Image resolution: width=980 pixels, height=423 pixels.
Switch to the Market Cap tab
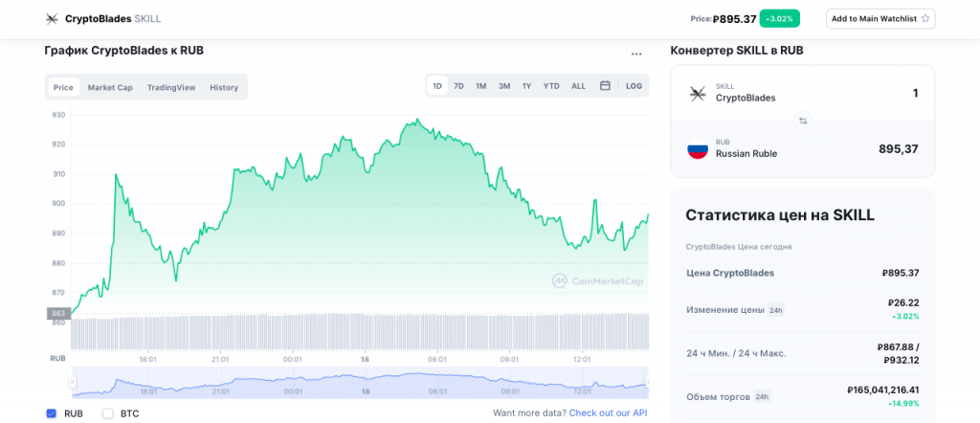pyautogui.click(x=110, y=87)
